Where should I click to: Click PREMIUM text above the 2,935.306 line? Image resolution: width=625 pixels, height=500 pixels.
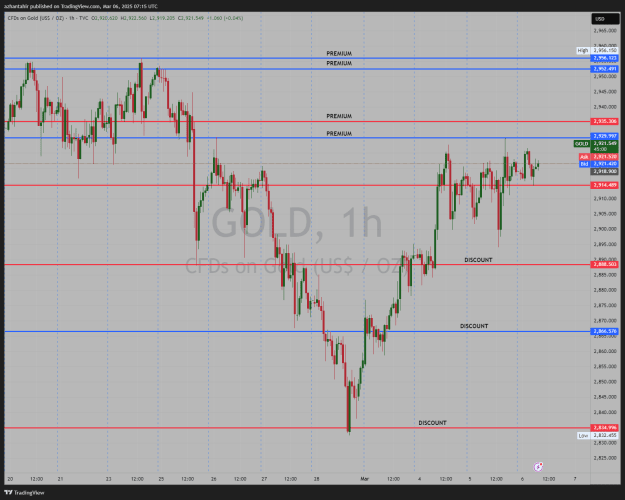pos(339,116)
